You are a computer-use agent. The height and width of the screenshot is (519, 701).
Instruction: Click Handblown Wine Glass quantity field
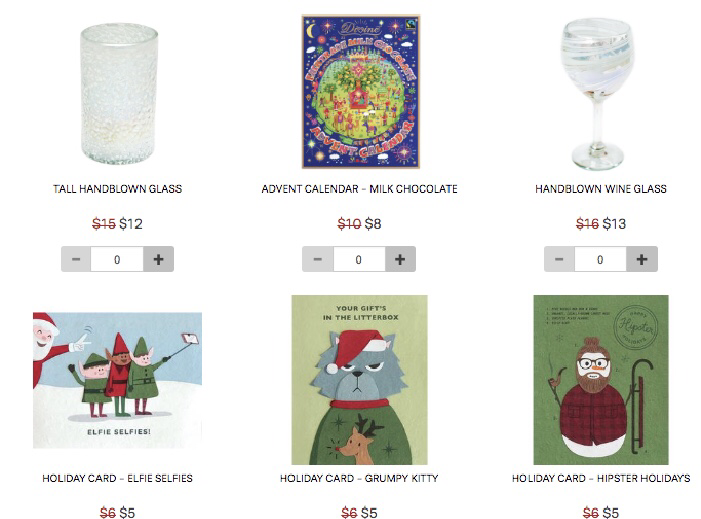(x=600, y=259)
